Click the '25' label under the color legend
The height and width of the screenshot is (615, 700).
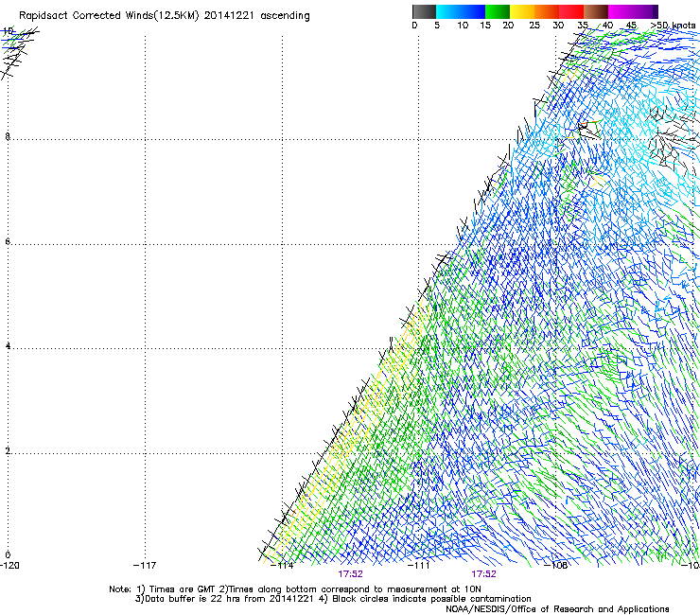(534, 25)
